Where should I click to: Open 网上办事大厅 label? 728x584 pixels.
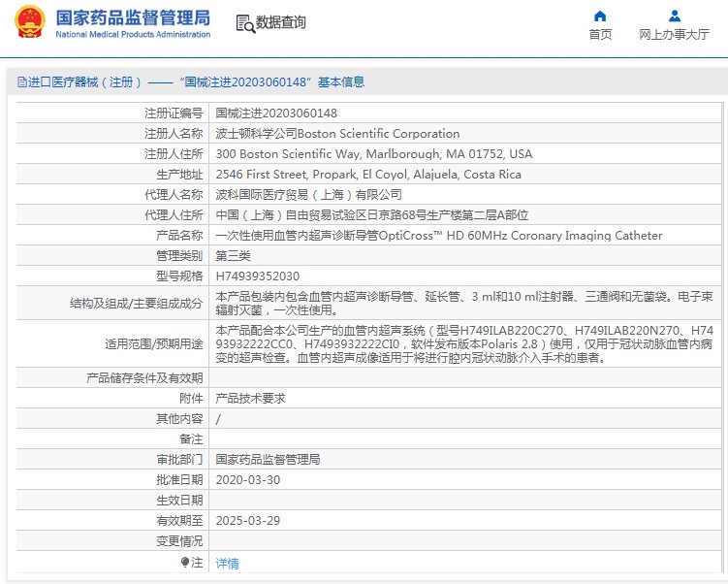674,34
